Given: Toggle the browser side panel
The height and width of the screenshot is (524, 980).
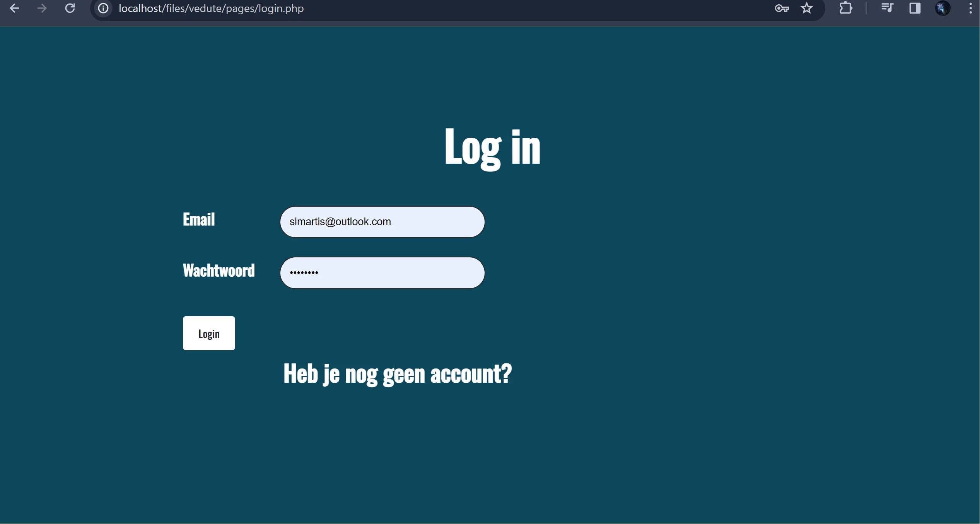Looking at the screenshot, I should pyautogui.click(x=915, y=8).
